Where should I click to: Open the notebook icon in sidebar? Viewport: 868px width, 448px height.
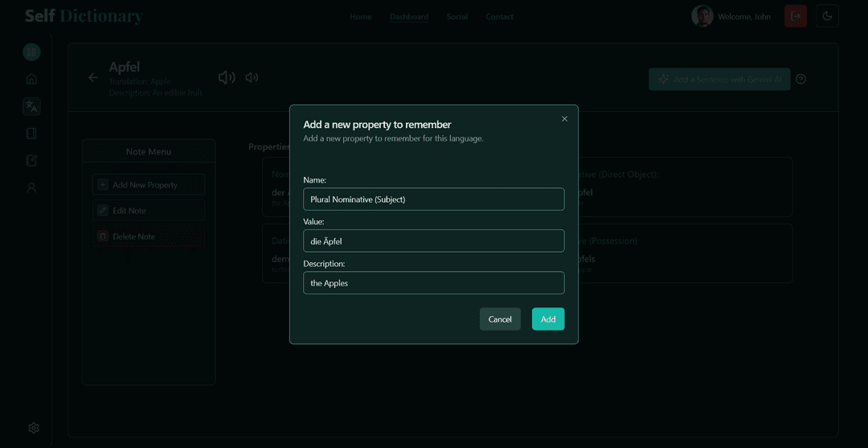31,134
